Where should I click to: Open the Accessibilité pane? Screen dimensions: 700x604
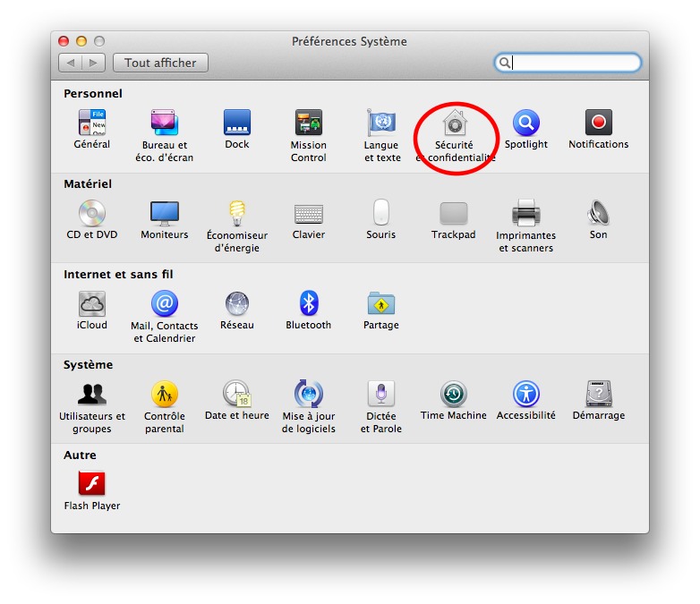coord(525,395)
